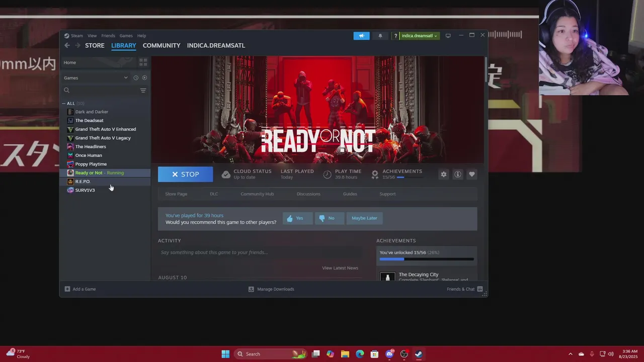The image size is (644, 362).
Task: Click View Latest News
Action: [x=340, y=268]
